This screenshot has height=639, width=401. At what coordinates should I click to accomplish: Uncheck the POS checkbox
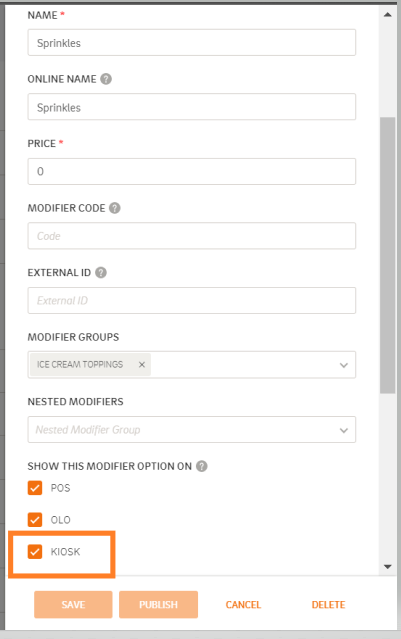[35, 487]
